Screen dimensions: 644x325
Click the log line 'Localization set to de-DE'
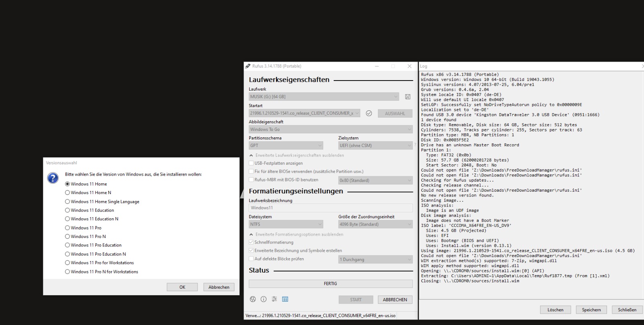455,110
